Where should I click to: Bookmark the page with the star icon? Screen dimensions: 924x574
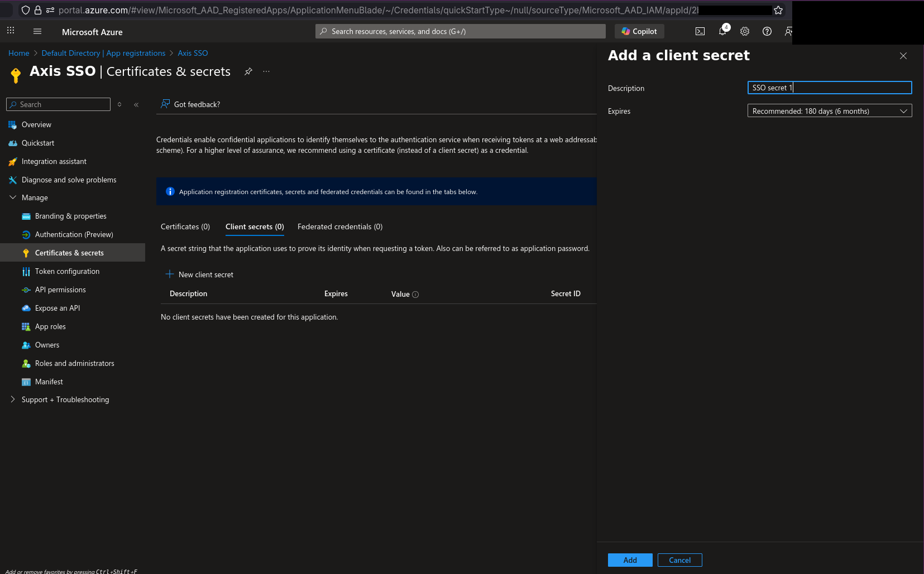778,9
